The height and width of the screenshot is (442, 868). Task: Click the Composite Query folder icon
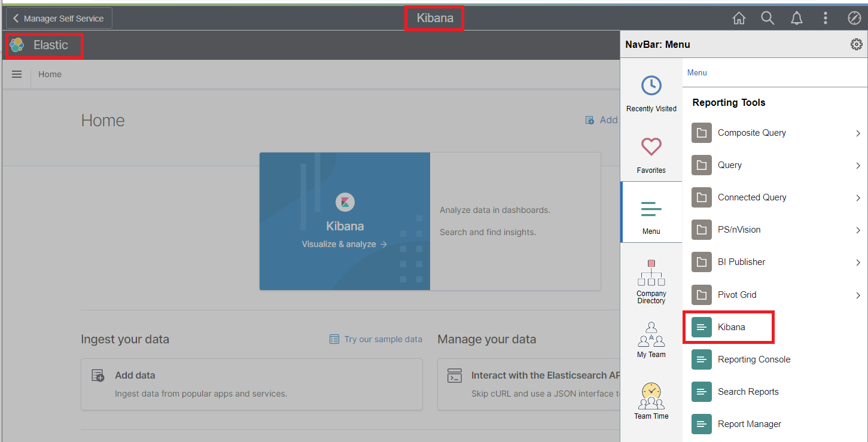click(x=702, y=133)
